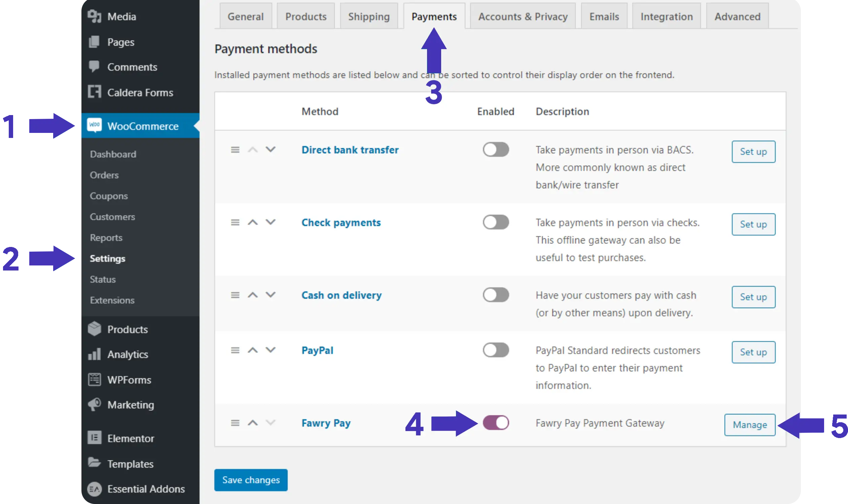Set up Cash on delivery
This screenshot has height=504, width=848.
click(753, 297)
